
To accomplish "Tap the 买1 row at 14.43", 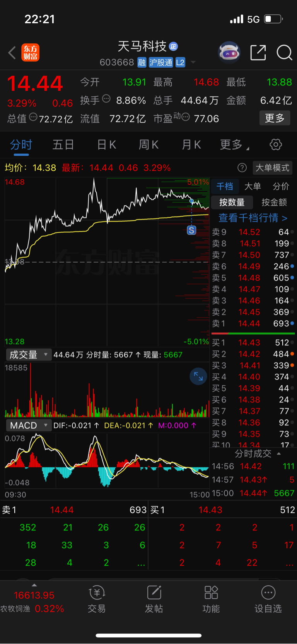I will [253, 343].
